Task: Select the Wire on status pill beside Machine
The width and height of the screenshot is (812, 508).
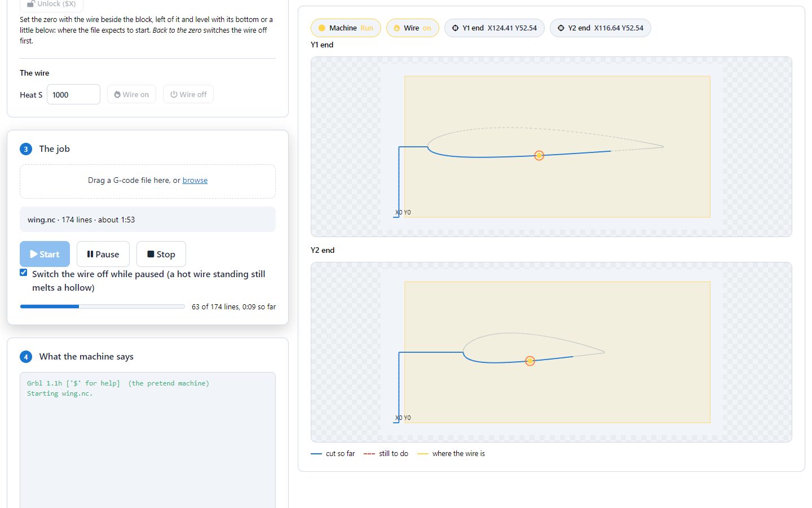Action: [412, 28]
